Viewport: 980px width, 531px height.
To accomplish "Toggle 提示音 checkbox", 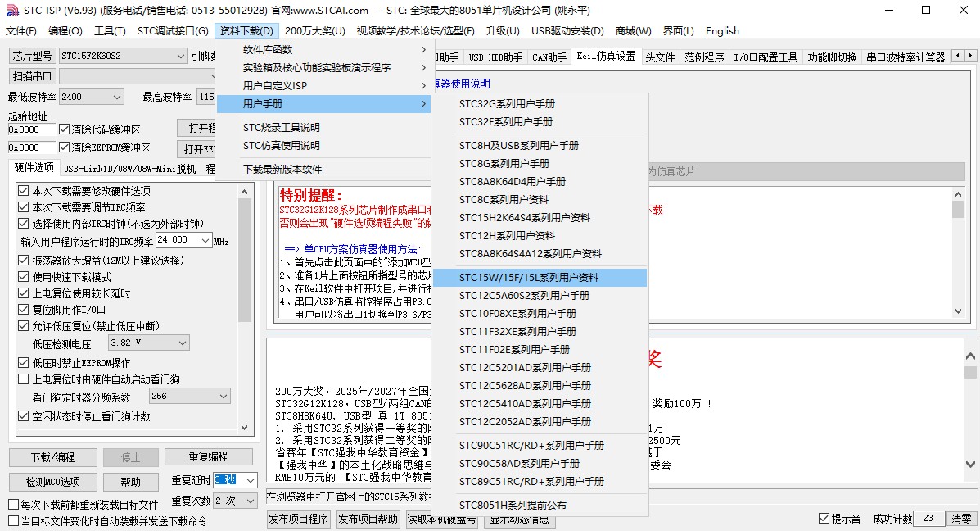I will click(x=824, y=519).
